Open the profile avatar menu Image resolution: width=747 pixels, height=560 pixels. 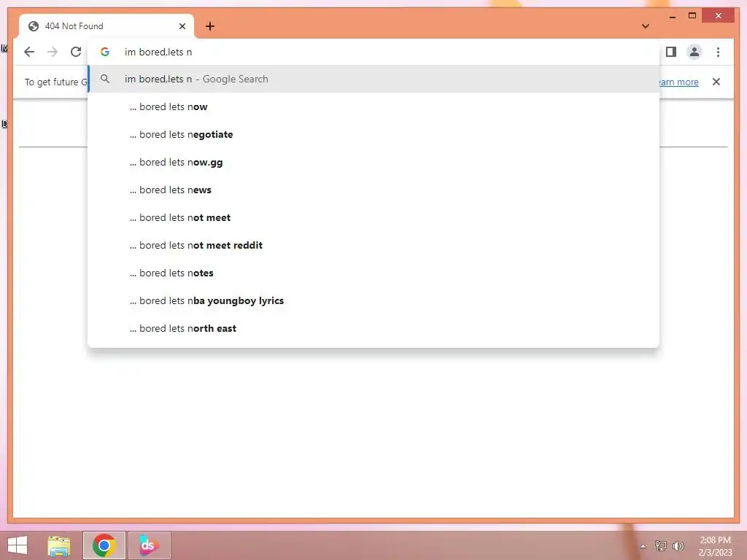(694, 52)
